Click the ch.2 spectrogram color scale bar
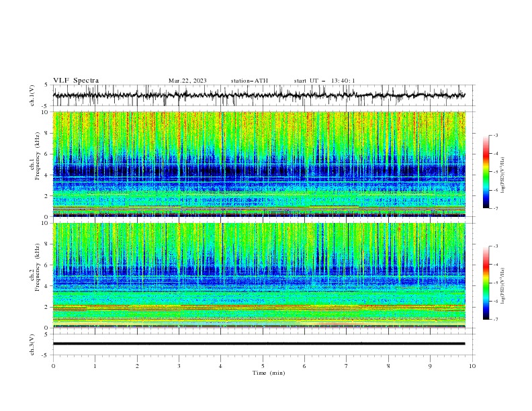This screenshot has width=532, height=411. [486, 283]
